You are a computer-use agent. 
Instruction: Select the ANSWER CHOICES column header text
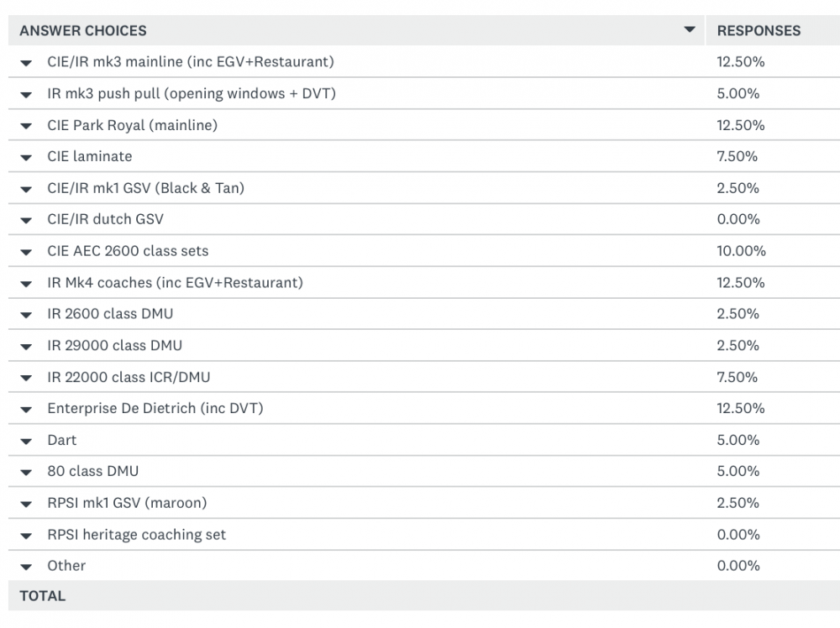83,30
